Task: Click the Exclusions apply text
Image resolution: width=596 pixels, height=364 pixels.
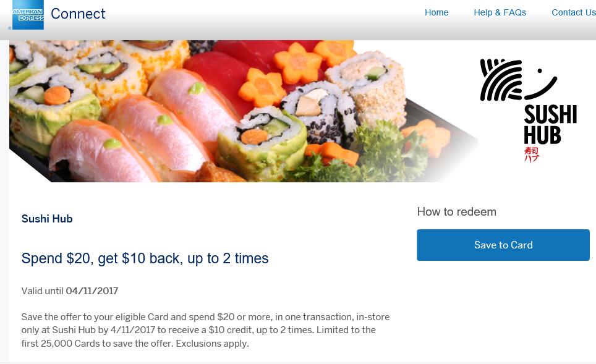Action: pos(212,344)
